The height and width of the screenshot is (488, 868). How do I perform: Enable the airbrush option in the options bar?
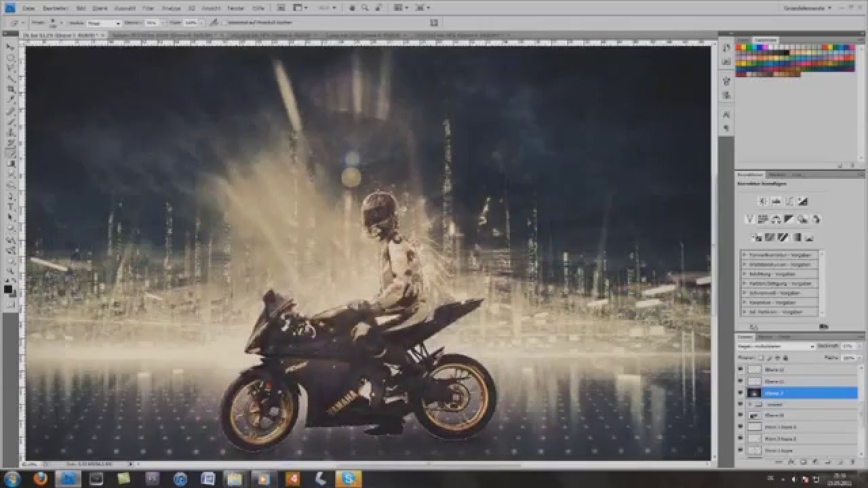[x=213, y=23]
